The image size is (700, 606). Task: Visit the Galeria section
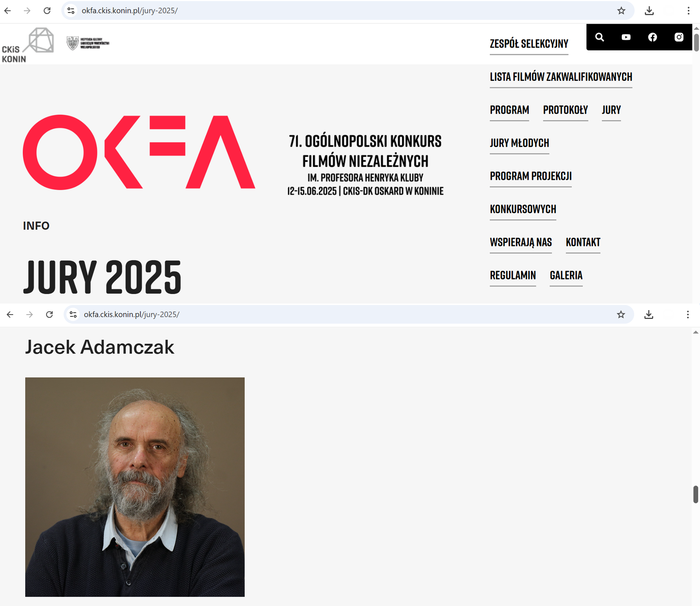[x=566, y=275]
